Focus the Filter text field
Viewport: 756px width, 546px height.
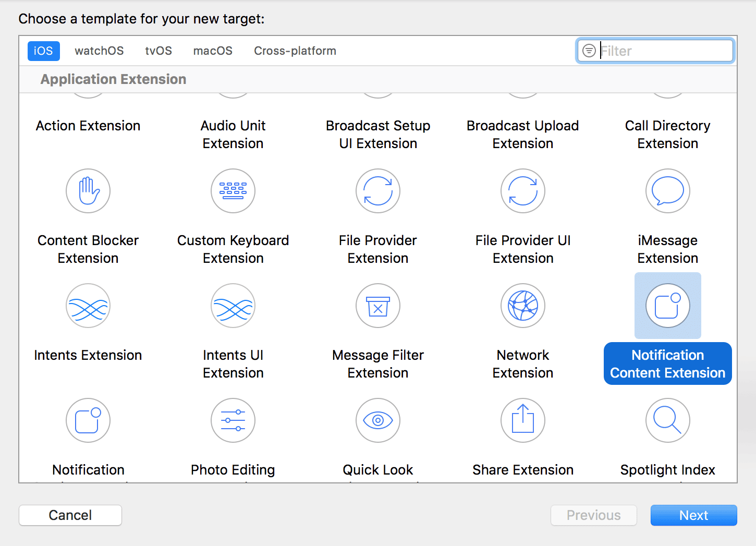[x=665, y=51]
